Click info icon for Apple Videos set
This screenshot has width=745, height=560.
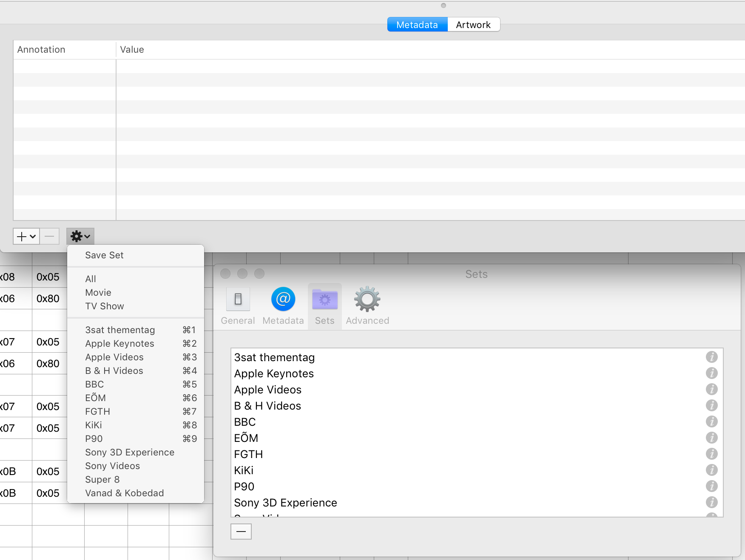(x=712, y=389)
